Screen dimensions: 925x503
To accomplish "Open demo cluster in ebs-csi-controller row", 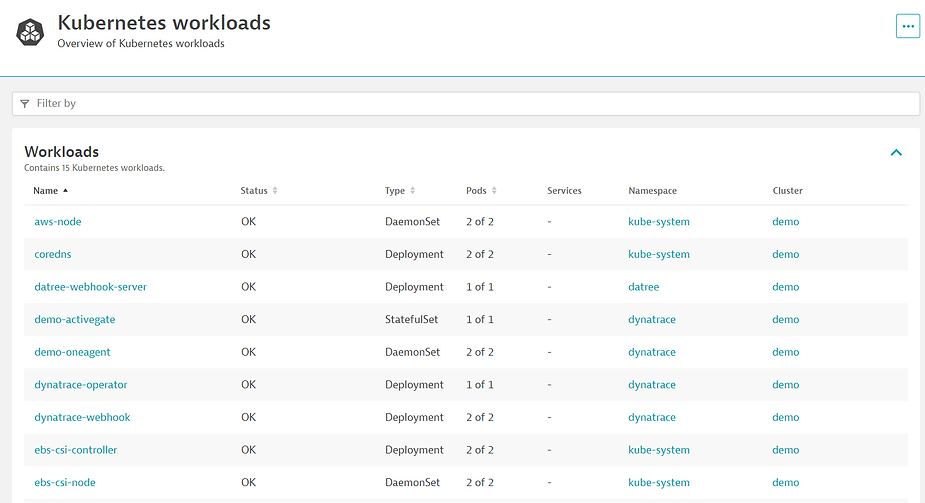I will pos(786,450).
